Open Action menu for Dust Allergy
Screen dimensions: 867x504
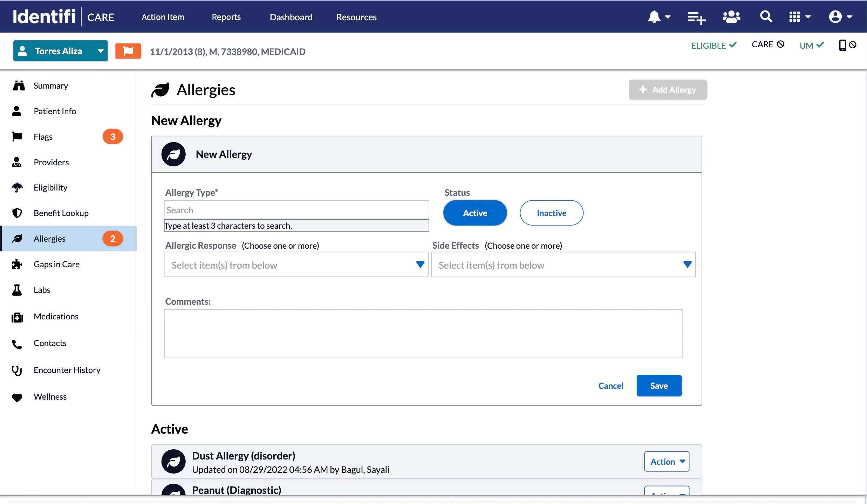(x=667, y=462)
